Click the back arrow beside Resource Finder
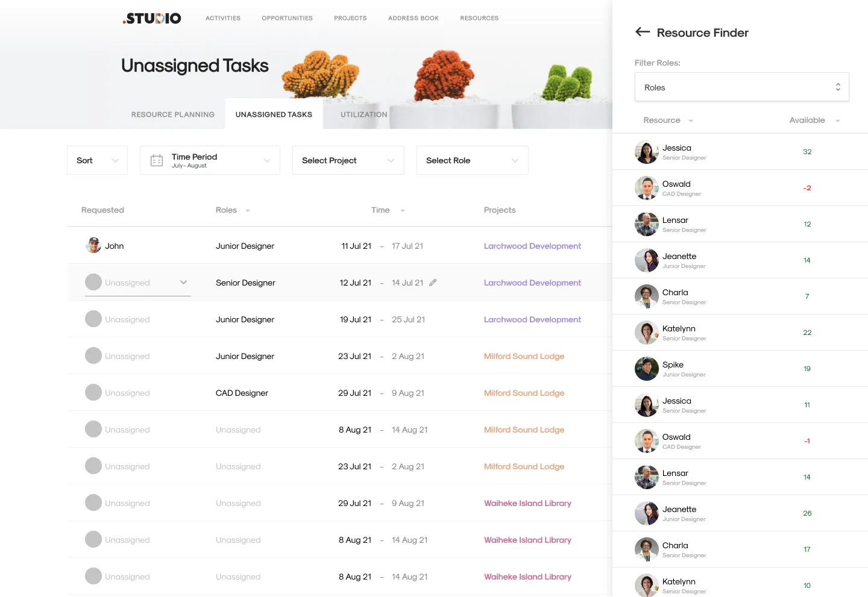 pyautogui.click(x=643, y=32)
